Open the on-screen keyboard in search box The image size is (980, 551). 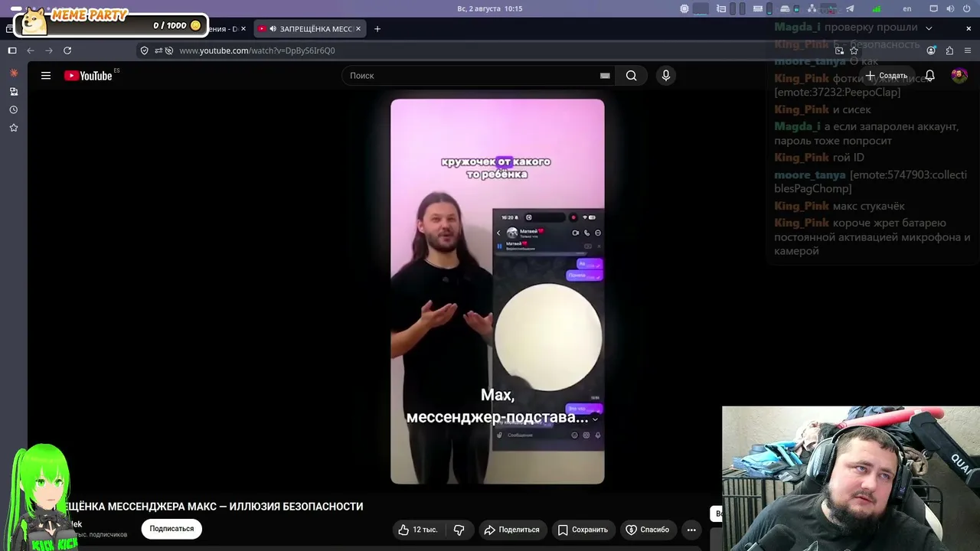click(x=605, y=76)
